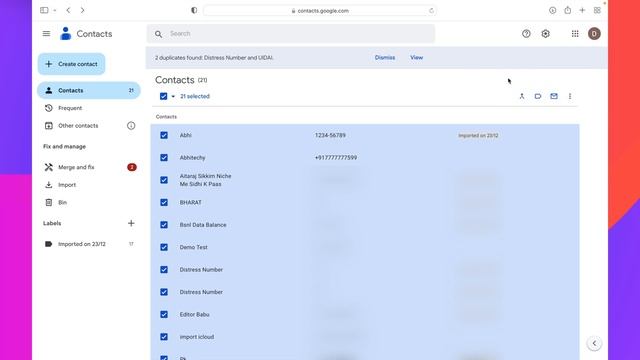Click the Other contacts info icon
The image size is (640, 360).
[x=131, y=126]
